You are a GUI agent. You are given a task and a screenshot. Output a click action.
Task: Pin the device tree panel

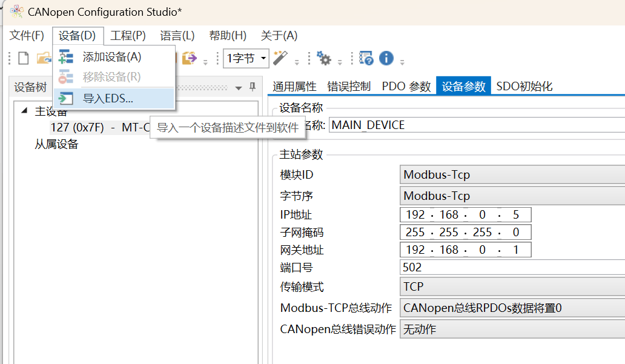pyautogui.click(x=253, y=87)
